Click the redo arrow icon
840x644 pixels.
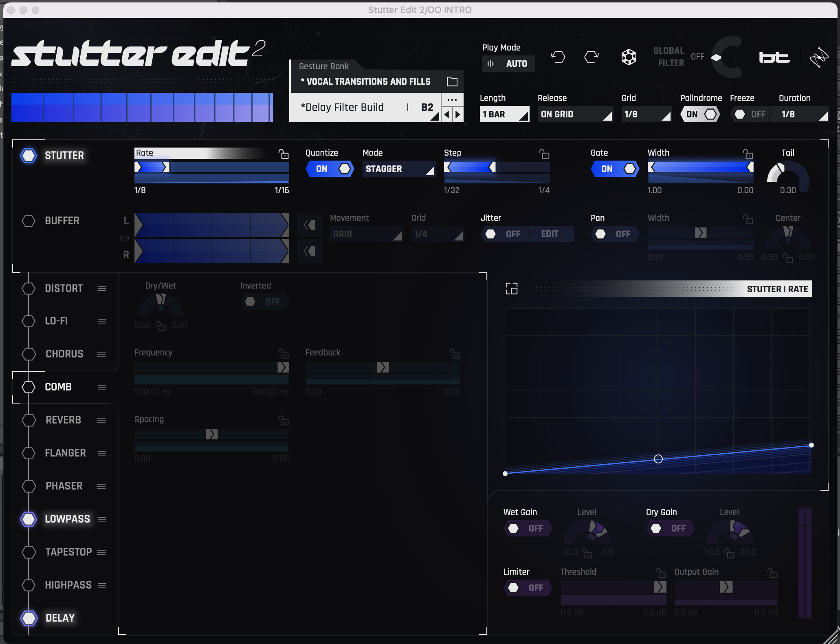[591, 57]
